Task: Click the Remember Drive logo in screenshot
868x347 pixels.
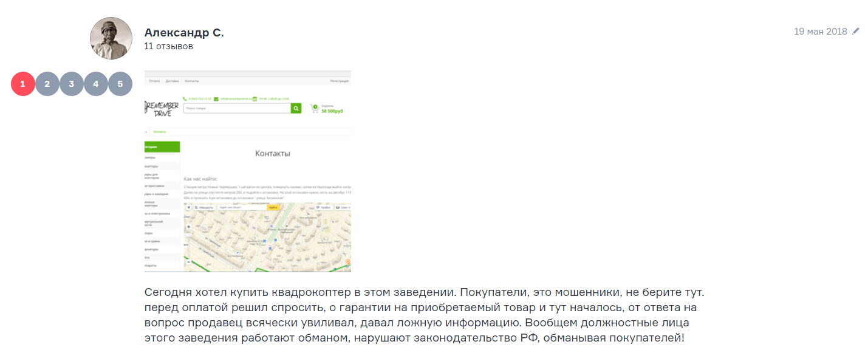Action: (x=162, y=109)
